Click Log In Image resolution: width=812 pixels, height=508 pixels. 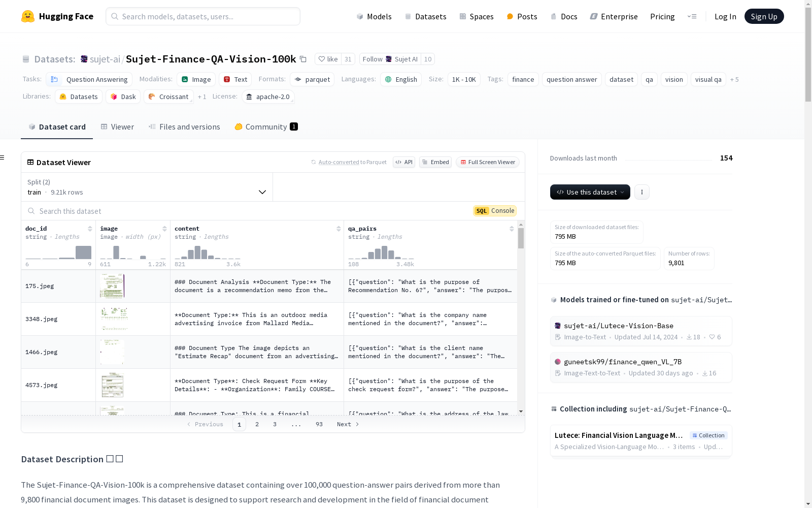coord(725,16)
